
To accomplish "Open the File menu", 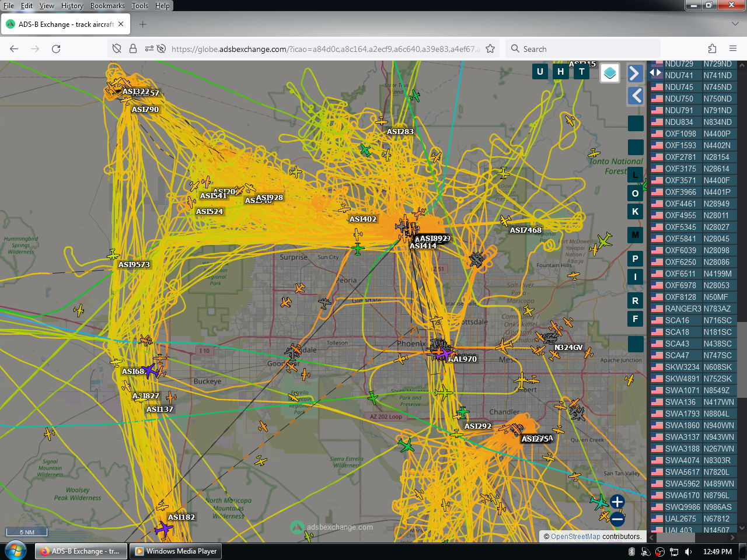I will [9, 6].
